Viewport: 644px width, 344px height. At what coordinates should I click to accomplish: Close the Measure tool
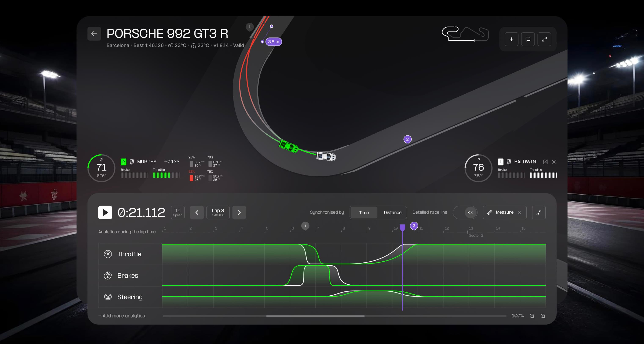pyautogui.click(x=520, y=212)
